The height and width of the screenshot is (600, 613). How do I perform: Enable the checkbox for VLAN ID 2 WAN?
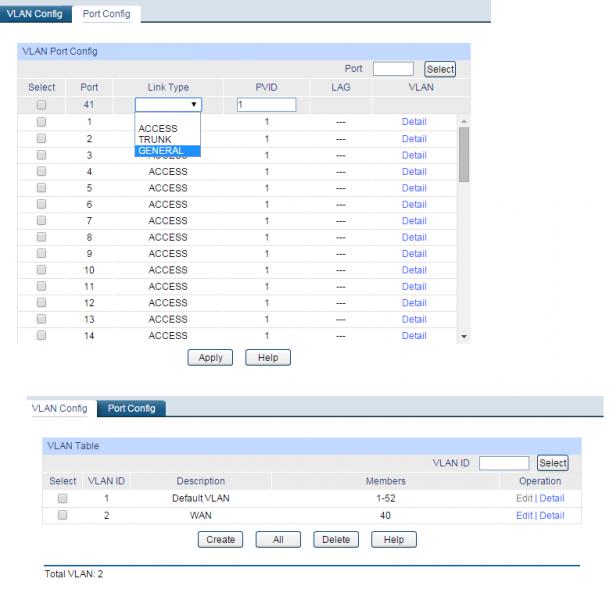tap(62, 516)
